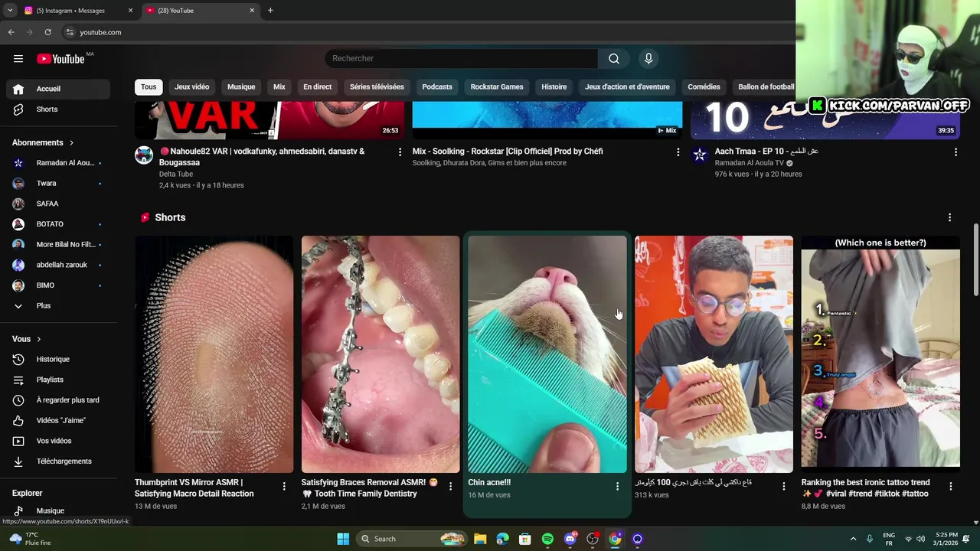Select the Jeux vidéo filter chip
The height and width of the screenshot is (551, 980).
[x=191, y=86]
